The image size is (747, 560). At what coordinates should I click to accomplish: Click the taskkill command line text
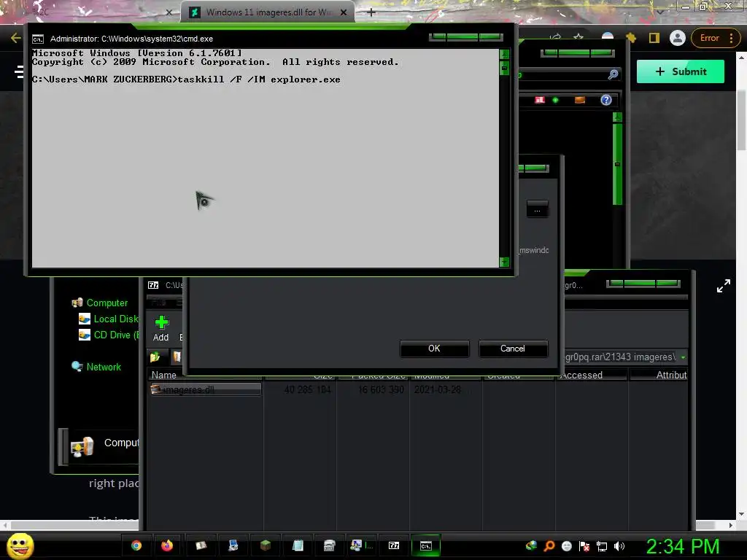pyautogui.click(x=259, y=79)
